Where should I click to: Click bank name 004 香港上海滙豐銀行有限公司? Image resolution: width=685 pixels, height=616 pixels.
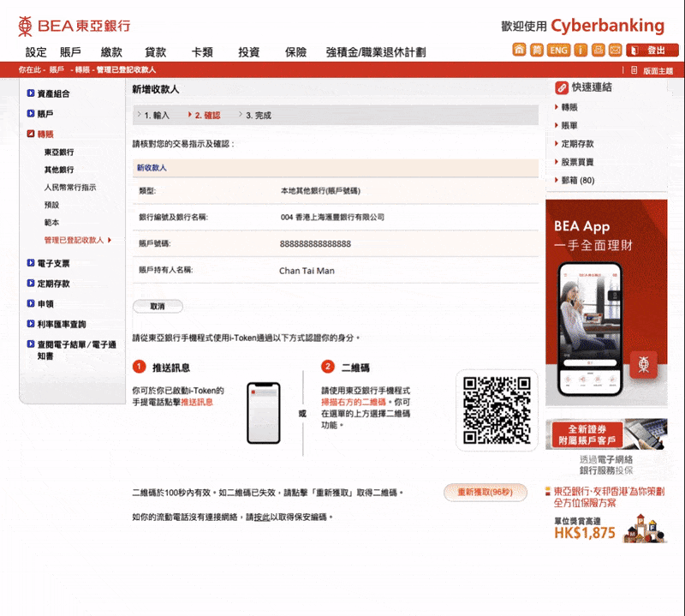click(x=332, y=218)
